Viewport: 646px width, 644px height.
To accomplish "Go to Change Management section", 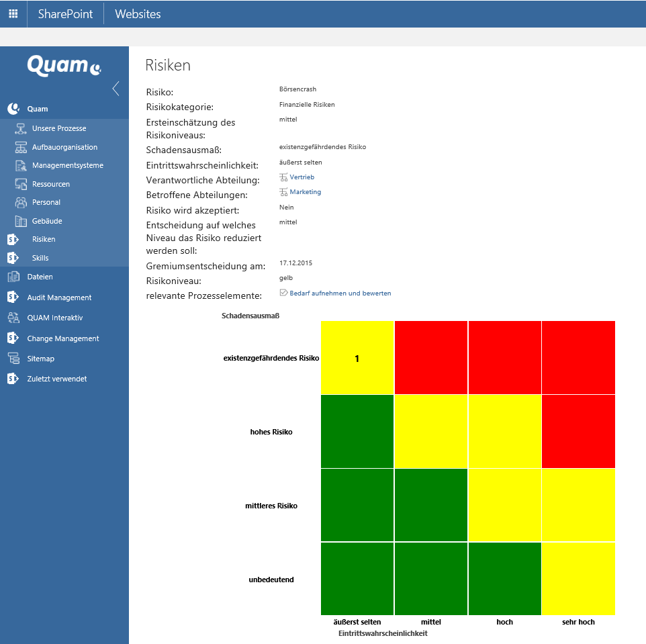I will 62,338.
